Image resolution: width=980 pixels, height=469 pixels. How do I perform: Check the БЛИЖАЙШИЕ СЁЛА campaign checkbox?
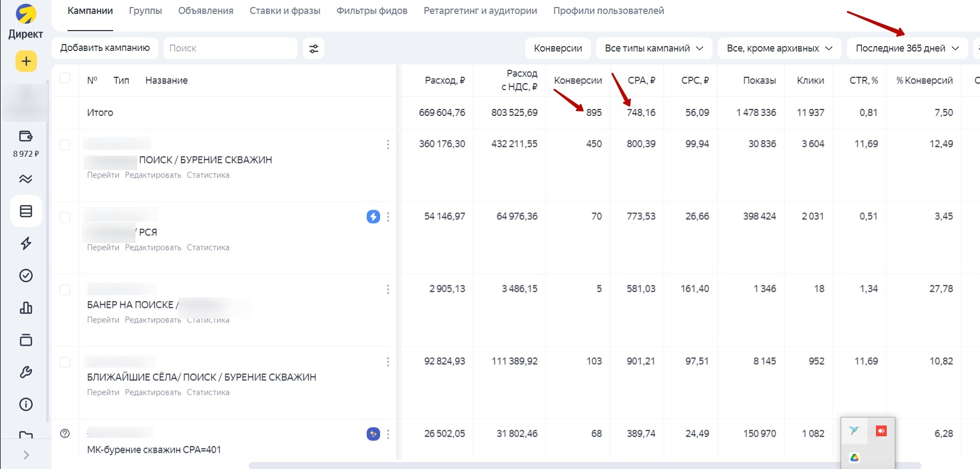click(65, 362)
